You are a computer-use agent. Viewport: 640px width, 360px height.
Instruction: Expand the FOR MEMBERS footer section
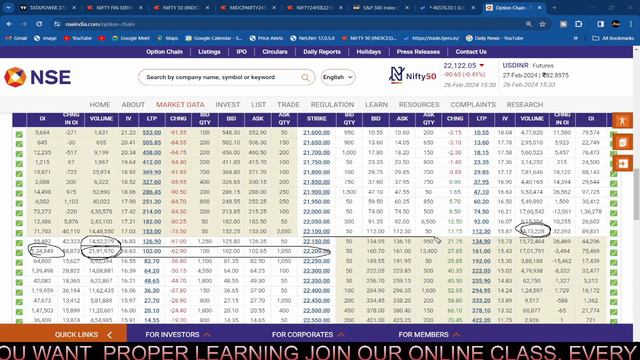pyautogui.click(x=429, y=334)
